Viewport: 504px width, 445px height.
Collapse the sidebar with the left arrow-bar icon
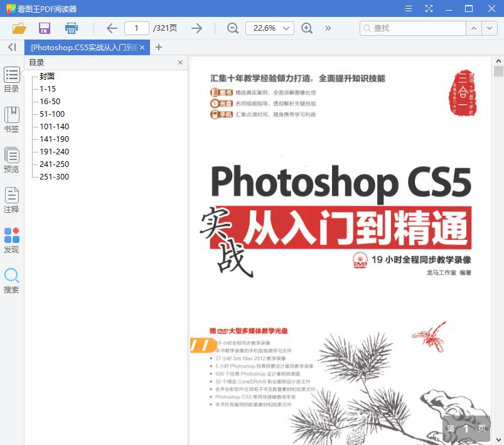tap(12, 47)
